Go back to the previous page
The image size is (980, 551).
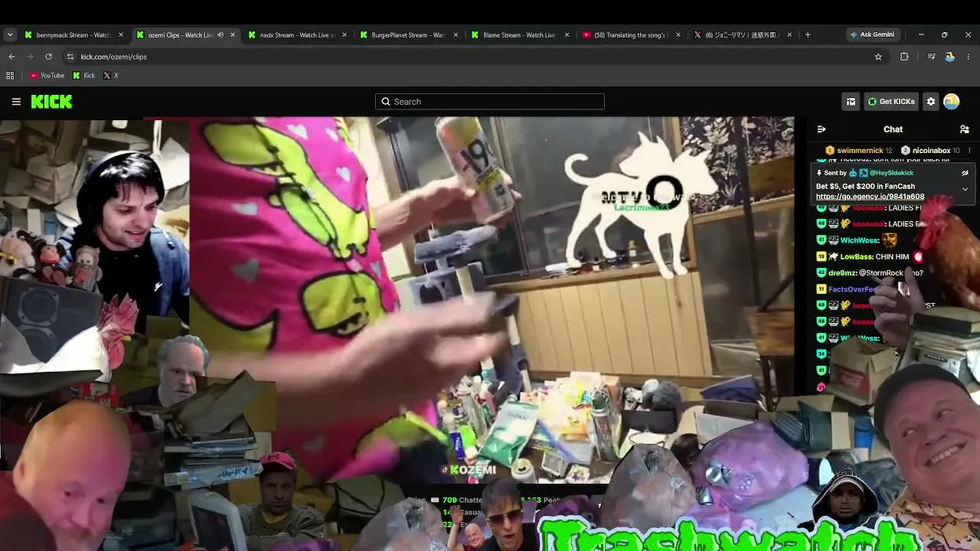pos(11,57)
